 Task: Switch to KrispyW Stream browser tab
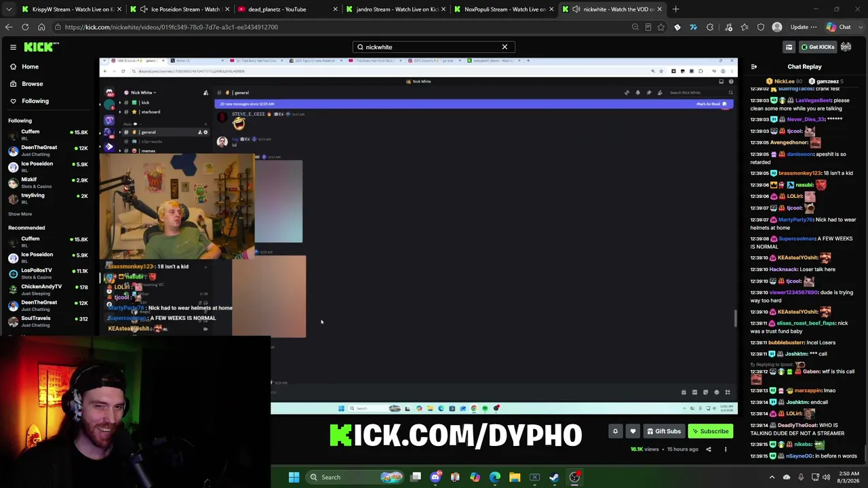70,9
